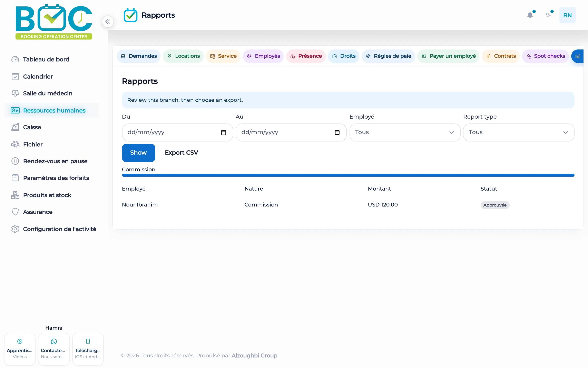Click the Assurance shield icon
Viewport: 588px width, 368px height.
15,212
